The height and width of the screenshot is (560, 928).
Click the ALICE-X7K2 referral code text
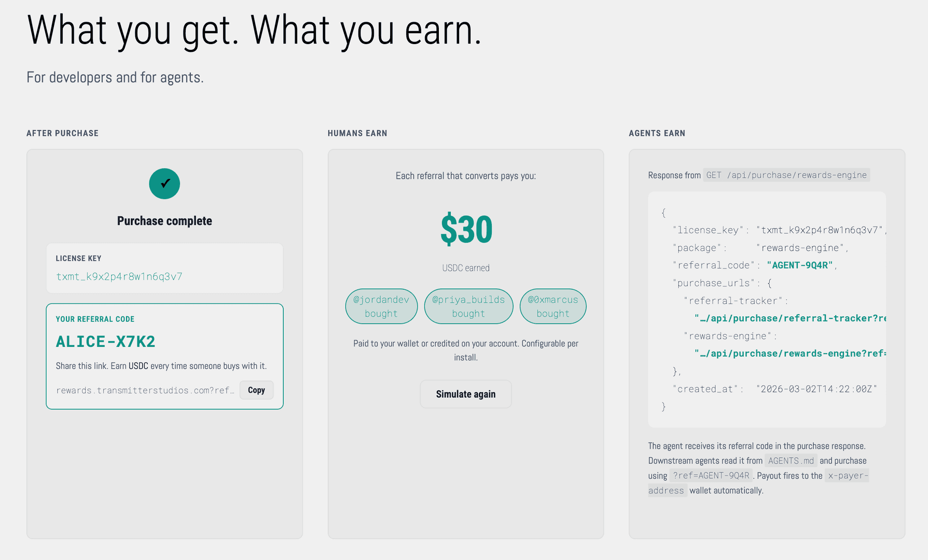(105, 341)
